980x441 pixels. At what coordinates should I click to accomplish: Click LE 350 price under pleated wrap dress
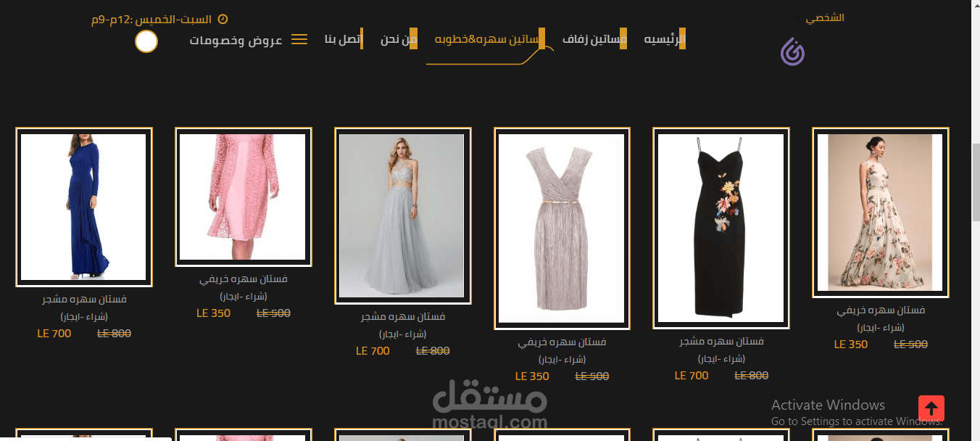pos(533,376)
